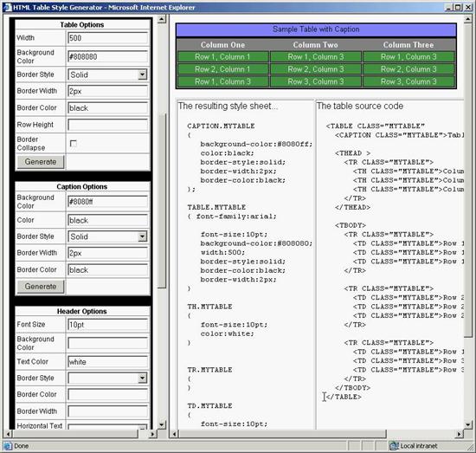Click Caption Border Color field
The height and width of the screenshot is (453, 476).
point(108,270)
